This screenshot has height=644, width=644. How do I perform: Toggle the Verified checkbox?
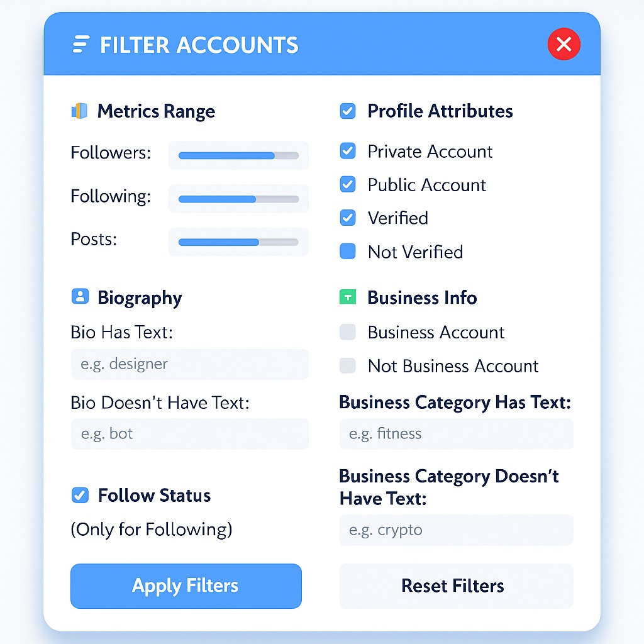[x=347, y=218]
